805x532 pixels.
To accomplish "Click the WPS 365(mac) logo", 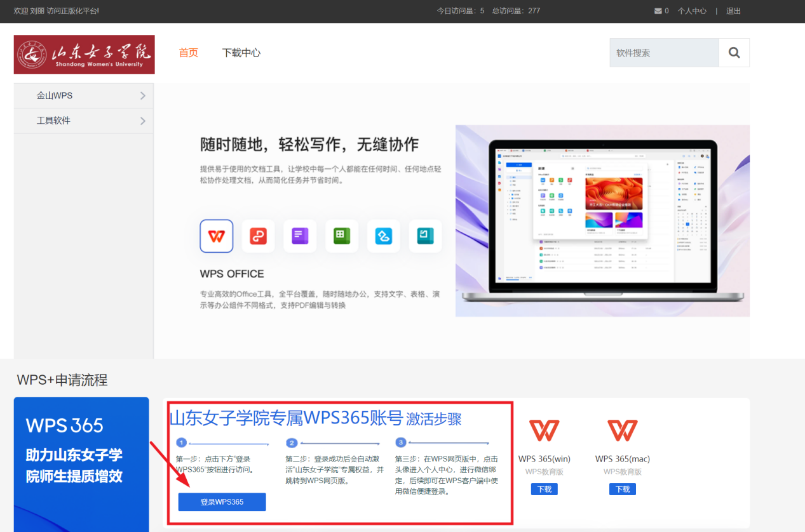I will (622, 430).
